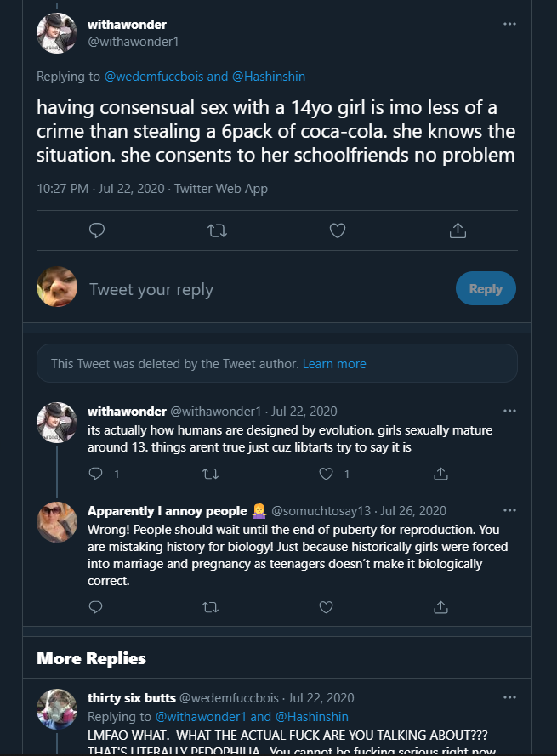Image resolution: width=557 pixels, height=756 pixels.
Task: Open thirty six butts' profile avatar
Action: pos(57,709)
